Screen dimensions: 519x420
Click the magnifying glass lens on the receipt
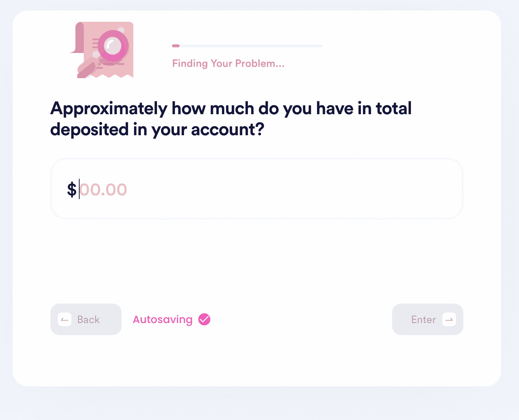pyautogui.click(x=114, y=45)
